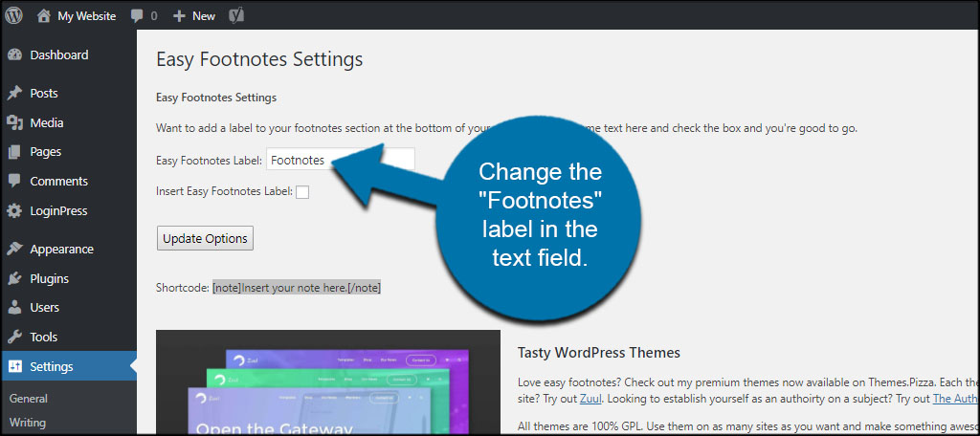The width and height of the screenshot is (980, 436).
Task: Click the Plugins plug icon
Action: point(14,278)
